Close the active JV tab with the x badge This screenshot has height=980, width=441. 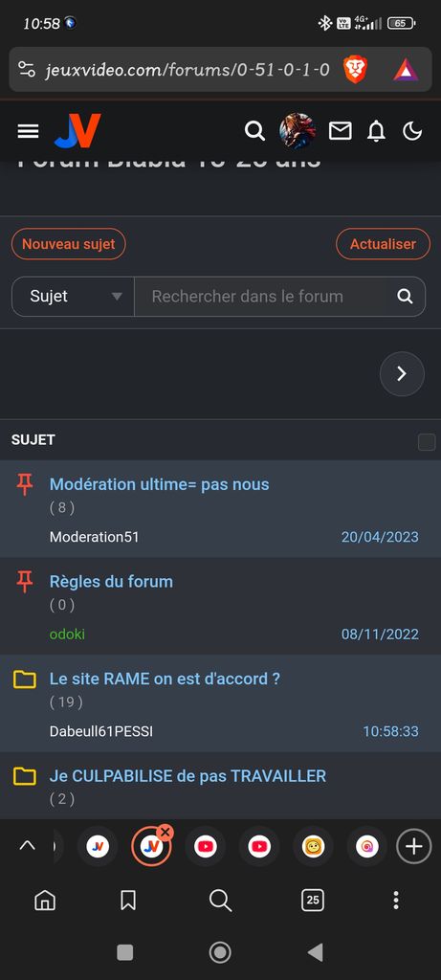click(x=165, y=832)
